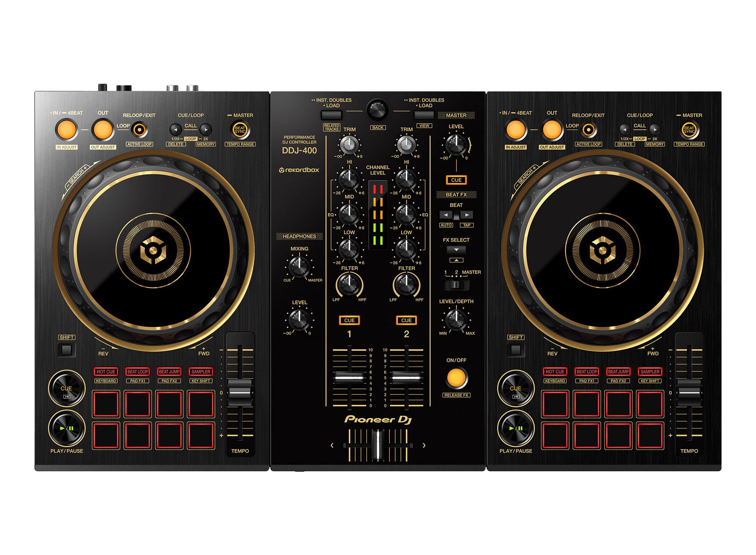The image size is (756, 555).
Task: Click the chevron right of the crossfader
Action: click(x=424, y=445)
